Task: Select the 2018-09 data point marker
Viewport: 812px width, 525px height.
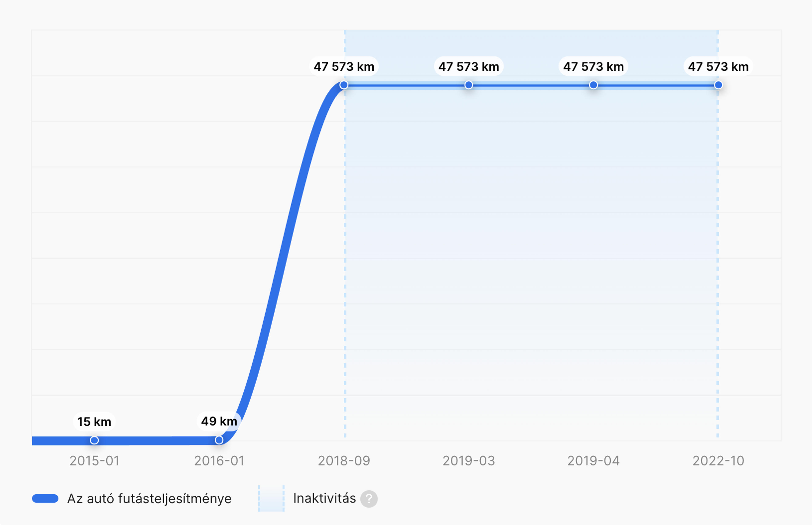Action: click(x=344, y=85)
